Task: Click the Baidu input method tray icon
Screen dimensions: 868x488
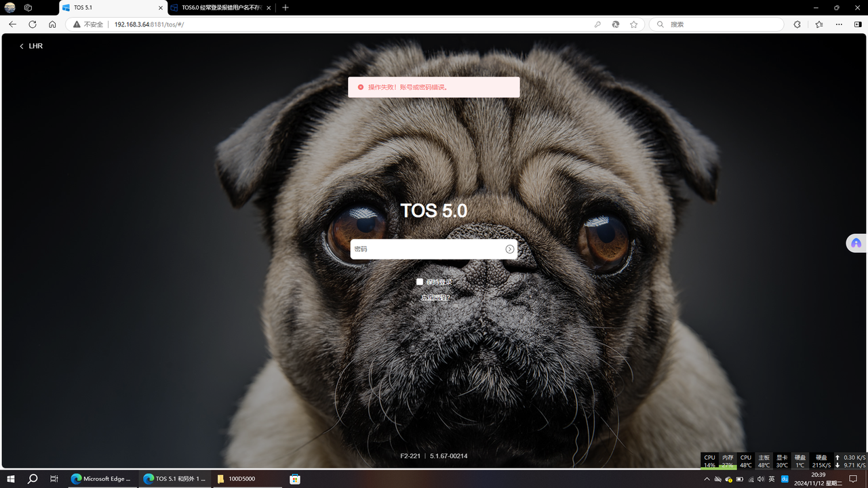Action: pyautogui.click(x=785, y=479)
